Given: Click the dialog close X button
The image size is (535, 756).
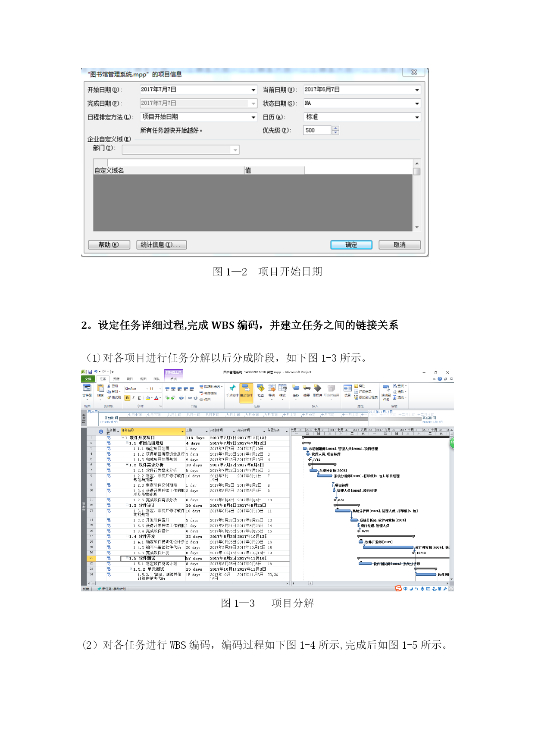Looking at the screenshot, I should [414, 72].
